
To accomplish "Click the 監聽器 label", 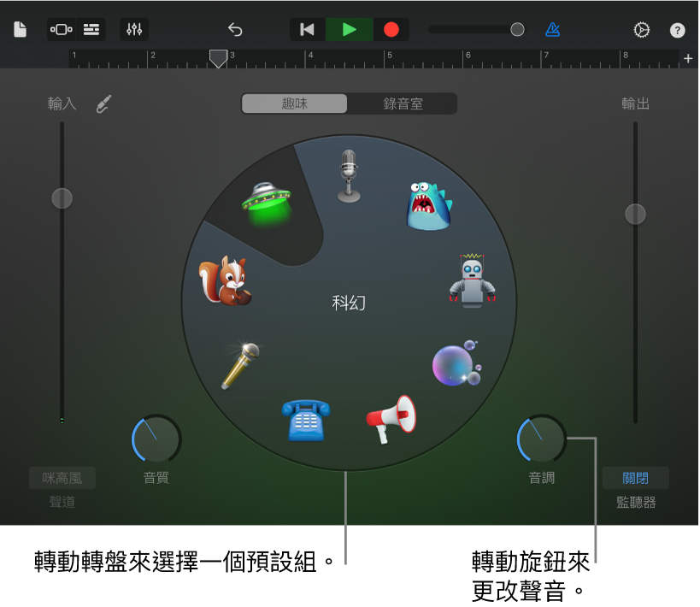I will point(636,503).
